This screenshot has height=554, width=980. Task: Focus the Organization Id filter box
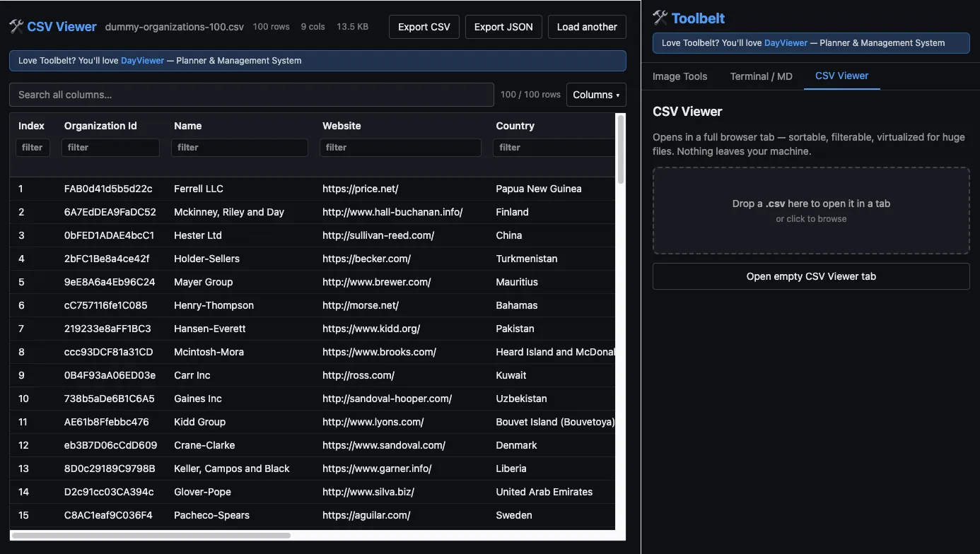110,148
